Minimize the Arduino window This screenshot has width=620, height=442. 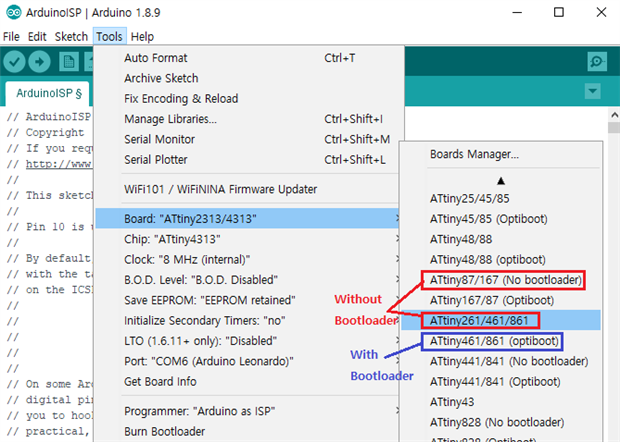coord(517,12)
